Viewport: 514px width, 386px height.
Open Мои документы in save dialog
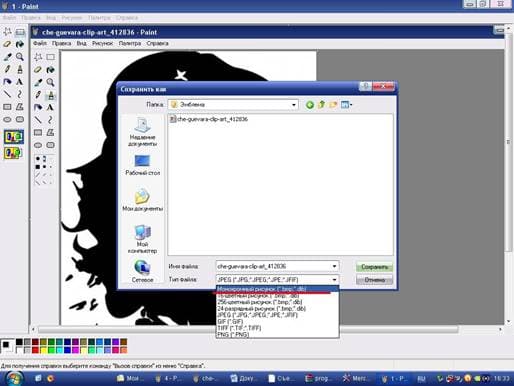[143, 200]
